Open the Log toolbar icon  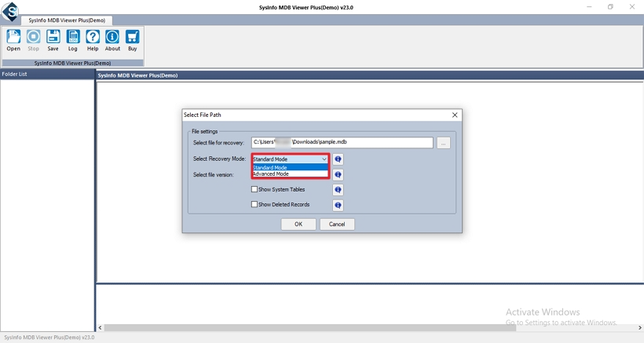[73, 40]
